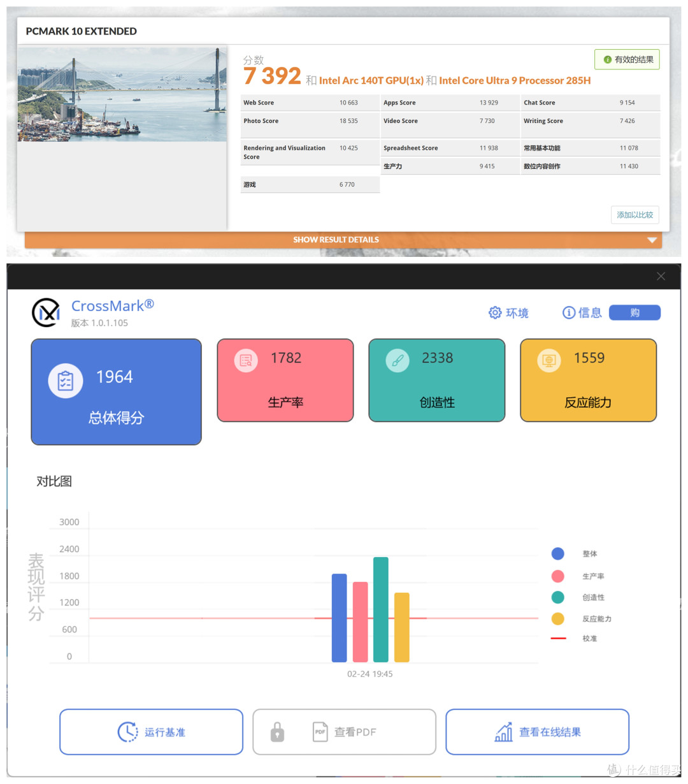Click the responsiveness monitor icon
Image resolution: width=688 pixels, height=784 pixels.
coord(549,361)
